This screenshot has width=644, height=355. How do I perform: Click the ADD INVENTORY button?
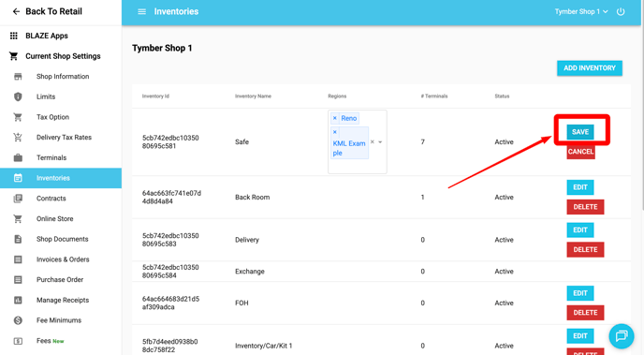[590, 68]
